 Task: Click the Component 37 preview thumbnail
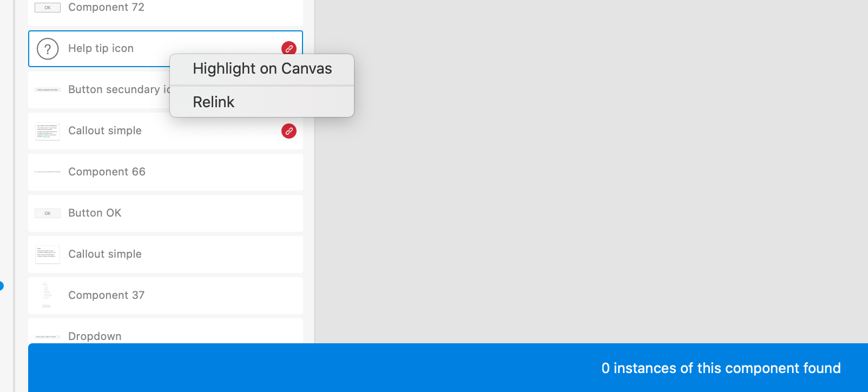47,295
